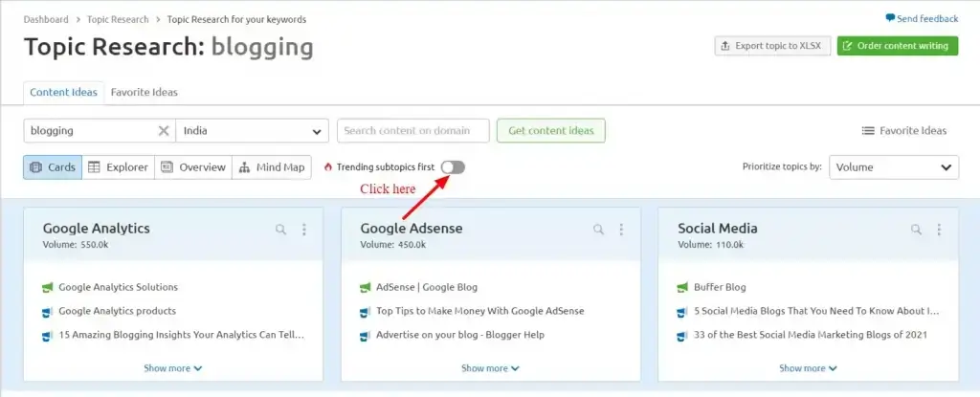Viewport: 980px width, 397px height.
Task: Open Buffer Blog headline
Action: [720, 287]
